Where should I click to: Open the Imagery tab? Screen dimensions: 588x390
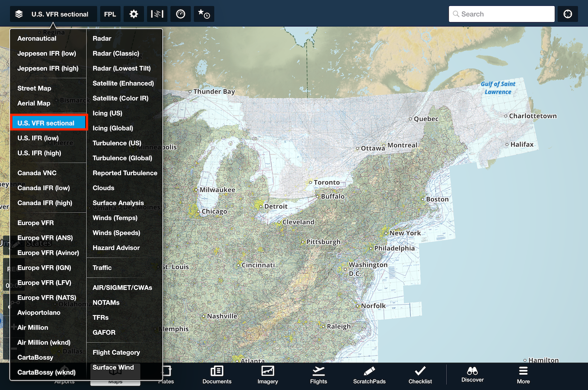click(268, 375)
